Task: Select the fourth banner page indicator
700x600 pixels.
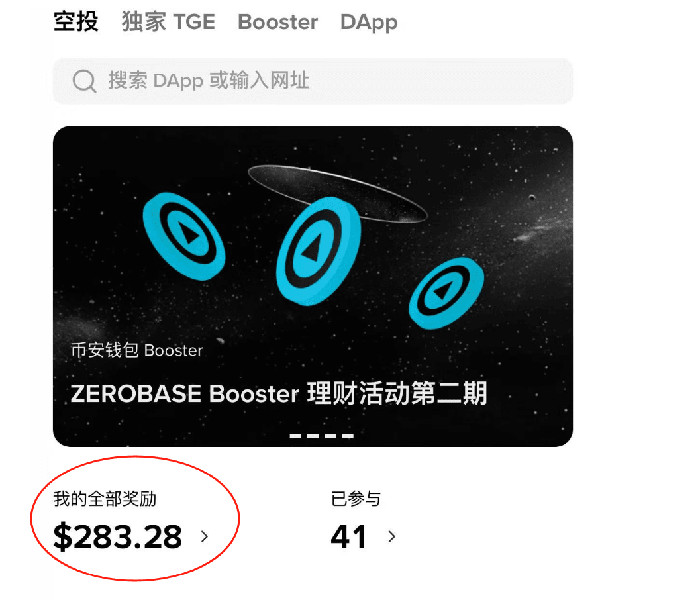Action: 348,436
